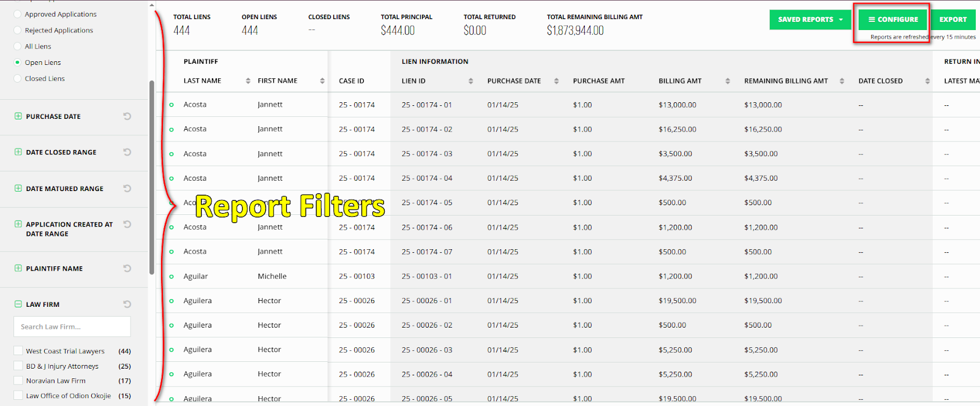
Task: Open lien 25 - 00103 - 01 row
Action: tap(427, 276)
